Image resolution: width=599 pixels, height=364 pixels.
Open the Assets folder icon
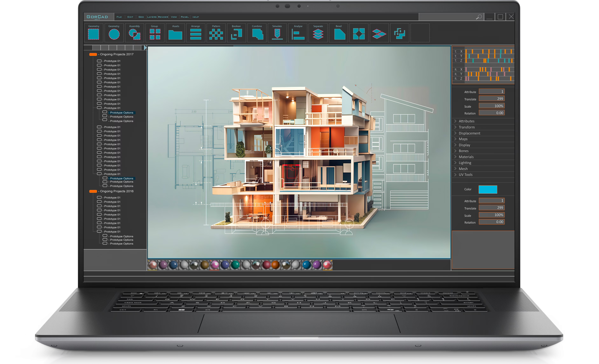(x=175, y=35)
